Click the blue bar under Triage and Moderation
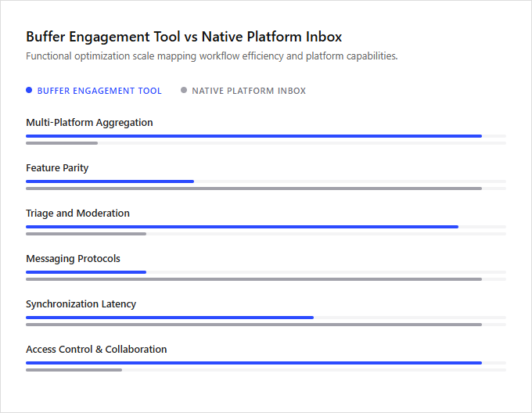 (x=242, y=227)
